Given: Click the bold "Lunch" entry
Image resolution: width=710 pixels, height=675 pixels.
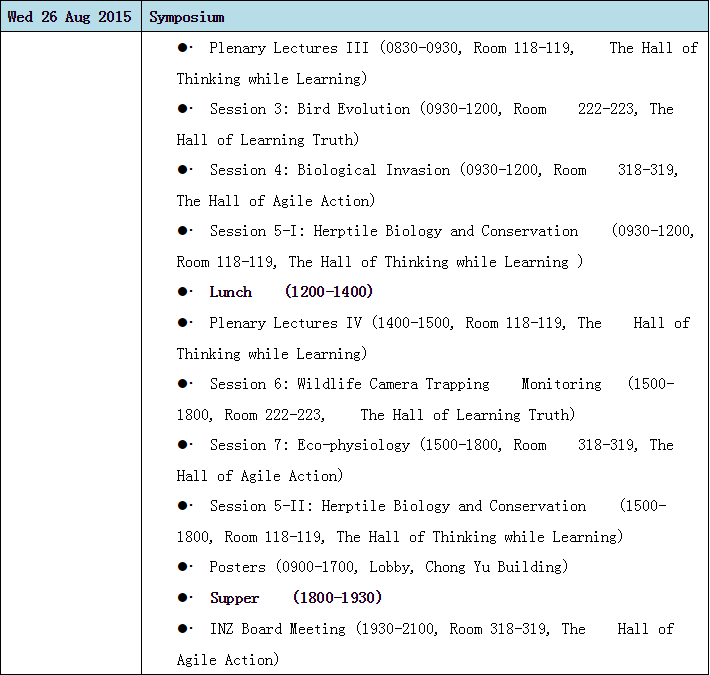Looking at the screenshot, I should coord(230,292).
